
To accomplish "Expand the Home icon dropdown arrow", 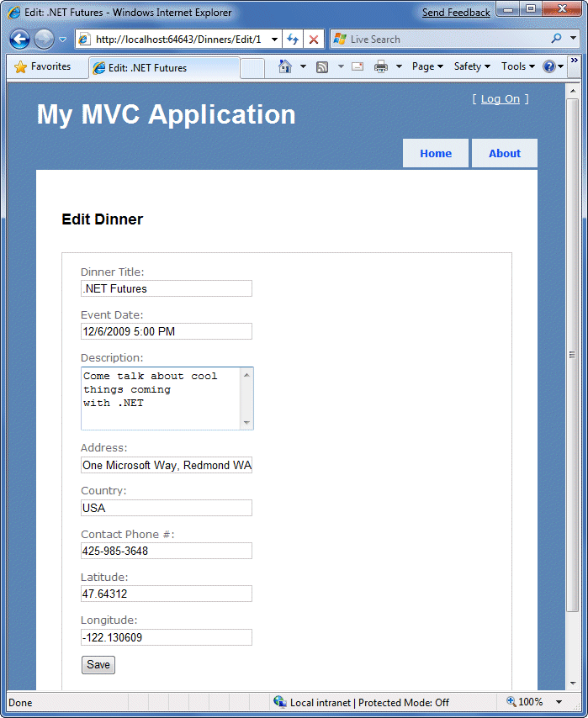I will click(303, 67).
